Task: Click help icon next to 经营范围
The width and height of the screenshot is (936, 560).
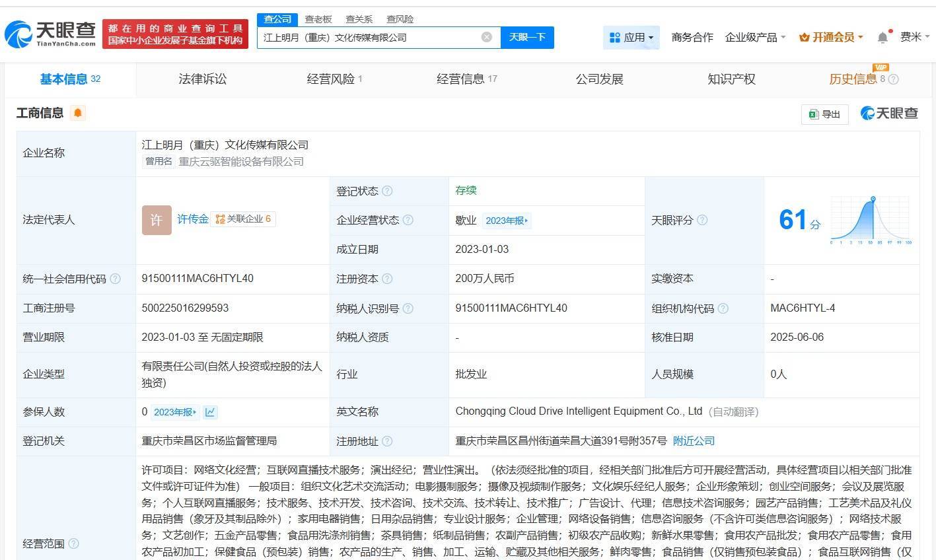Action: click(73, 543)
